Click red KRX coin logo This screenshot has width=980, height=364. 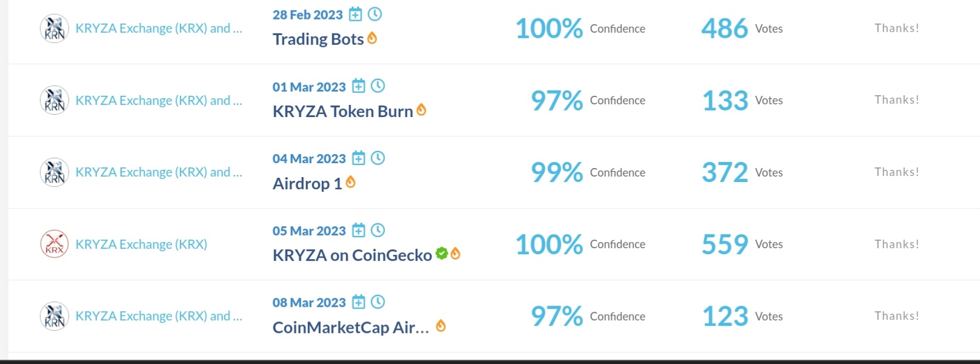[55, 244]
